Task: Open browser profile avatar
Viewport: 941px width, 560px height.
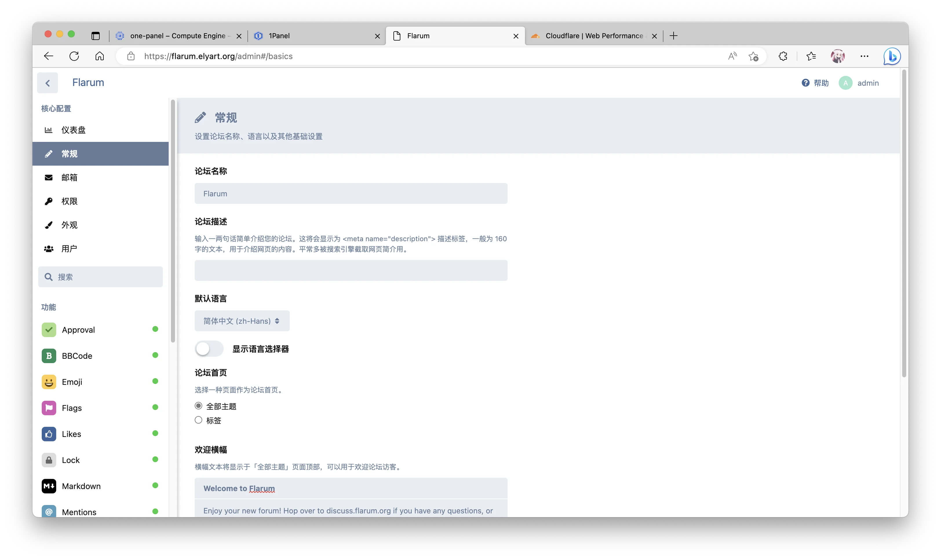Action: (x=838, y=56)
